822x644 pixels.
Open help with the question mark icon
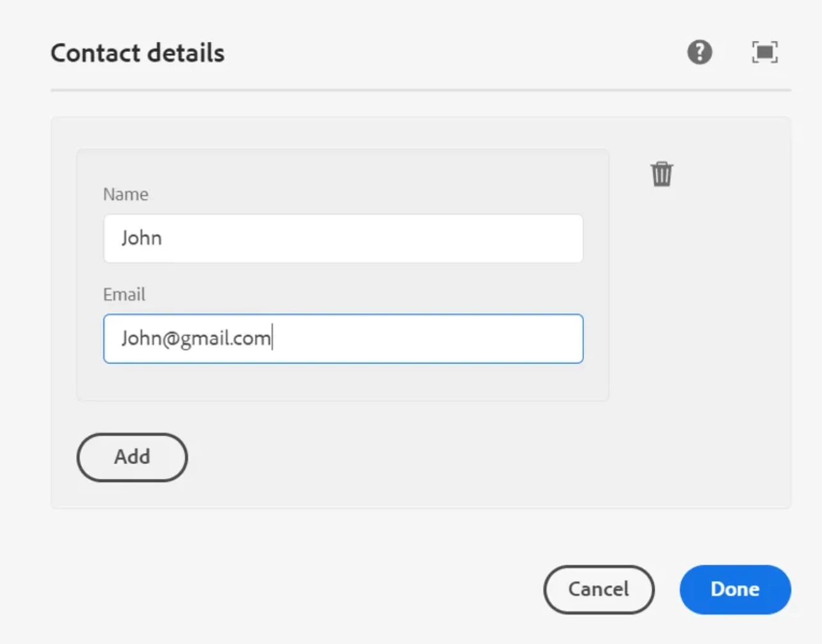point(699,52)
